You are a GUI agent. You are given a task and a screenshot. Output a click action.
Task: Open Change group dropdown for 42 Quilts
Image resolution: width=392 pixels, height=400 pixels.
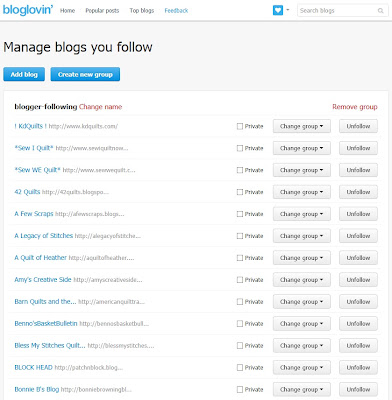(x=302, y=192)
